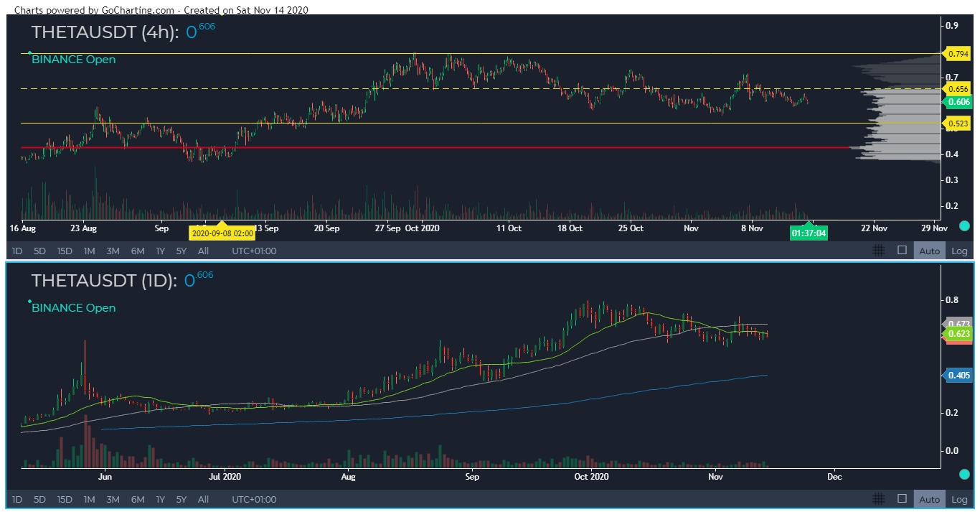Viewport: 980px width, 512px height.
Task: Click THETAUSDT (4h) symbol title
Action: [105, 33]
